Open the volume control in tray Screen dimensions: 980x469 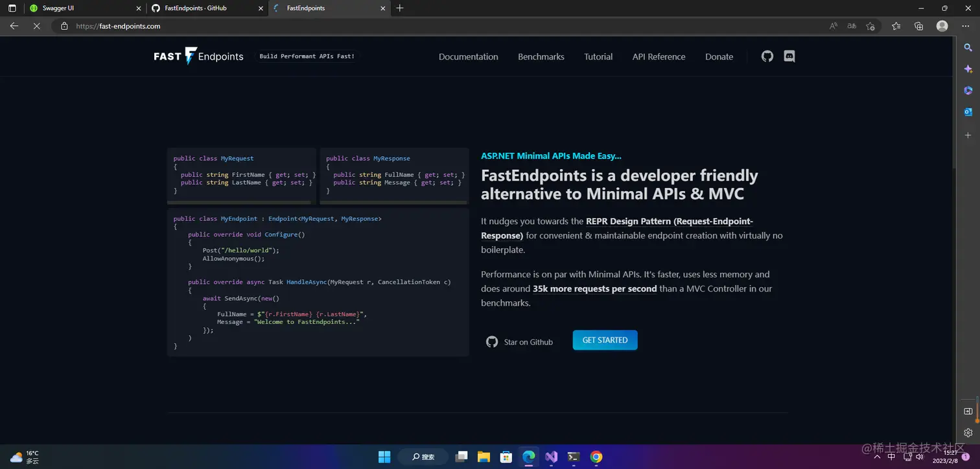pyautogui.click(x=920, y=457)
